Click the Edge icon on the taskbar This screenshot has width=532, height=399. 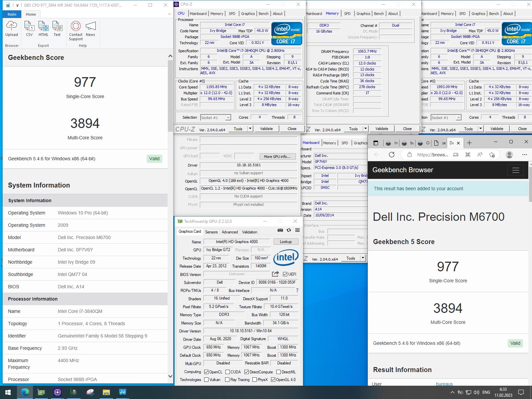point(25,392)
